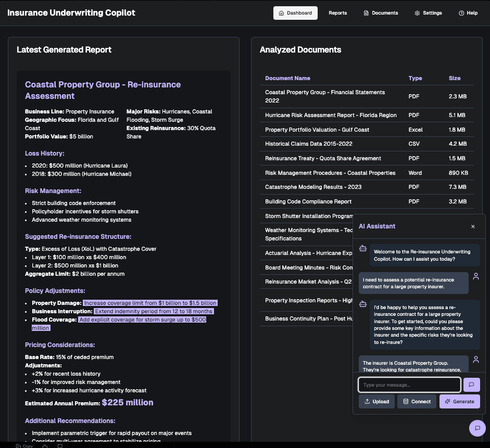Click the Generate button
This screenshot has width=490, height=448.
459,402
